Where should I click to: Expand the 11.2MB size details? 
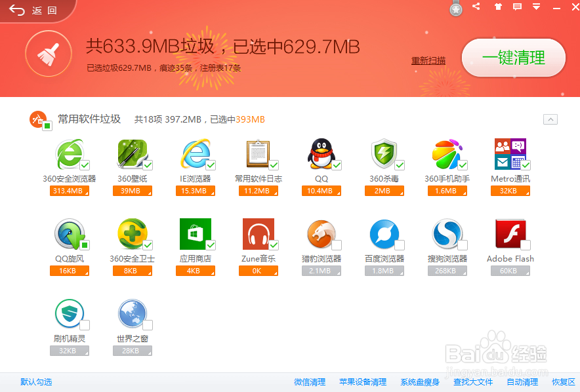coord(259,191)
